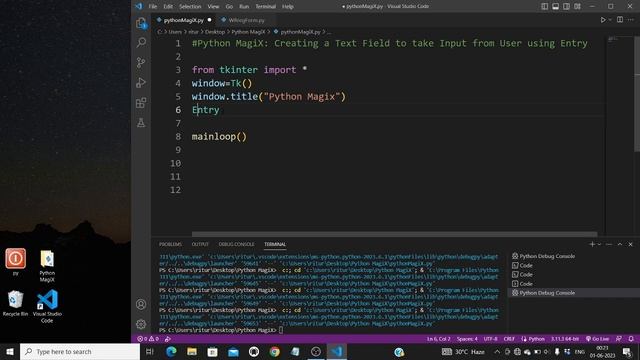Open the Manage gear menu
Image resolution: width=640 pixels, height=360 pixels.
click(x=141, y=324)
